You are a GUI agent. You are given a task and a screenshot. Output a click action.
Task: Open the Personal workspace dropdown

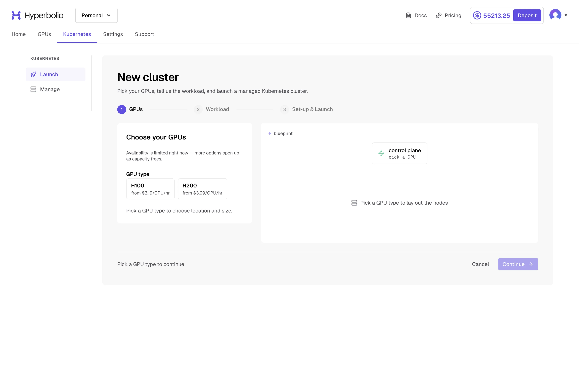click(x=96, y=15)
